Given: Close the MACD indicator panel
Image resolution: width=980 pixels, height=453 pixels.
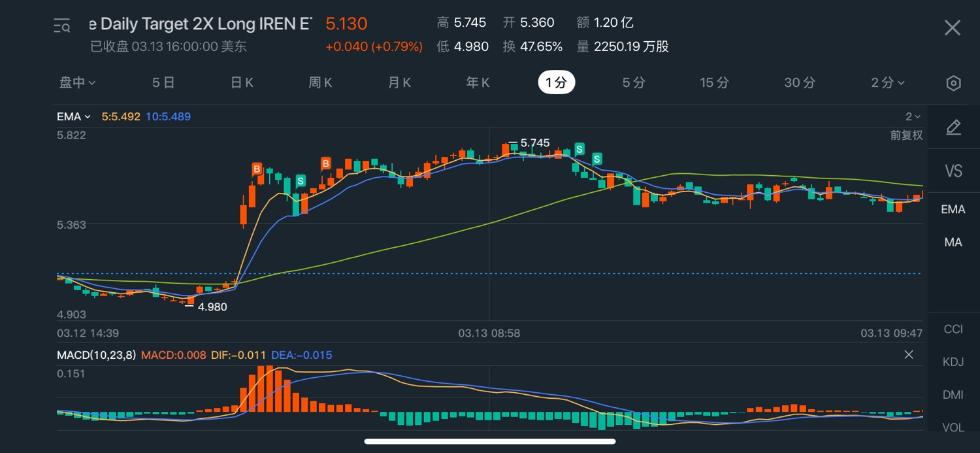Looking at the screenshot, I should click(x=908, y=355).
